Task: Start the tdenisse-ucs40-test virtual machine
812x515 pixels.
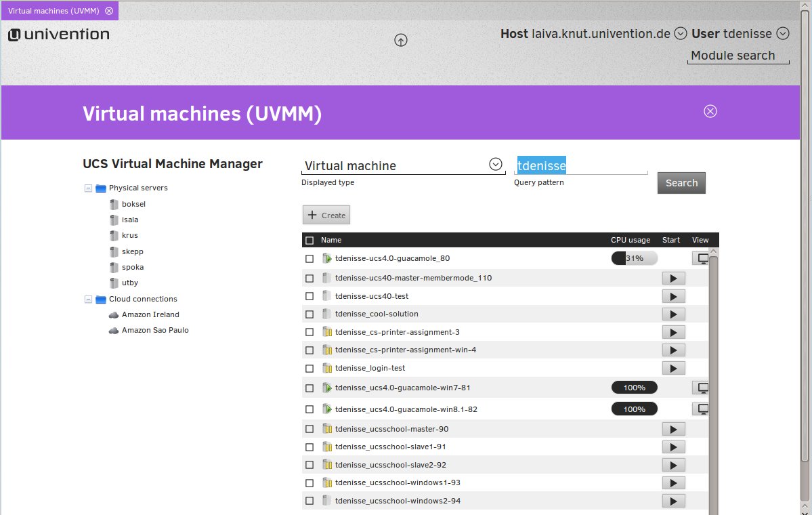Action: point(673,295)
